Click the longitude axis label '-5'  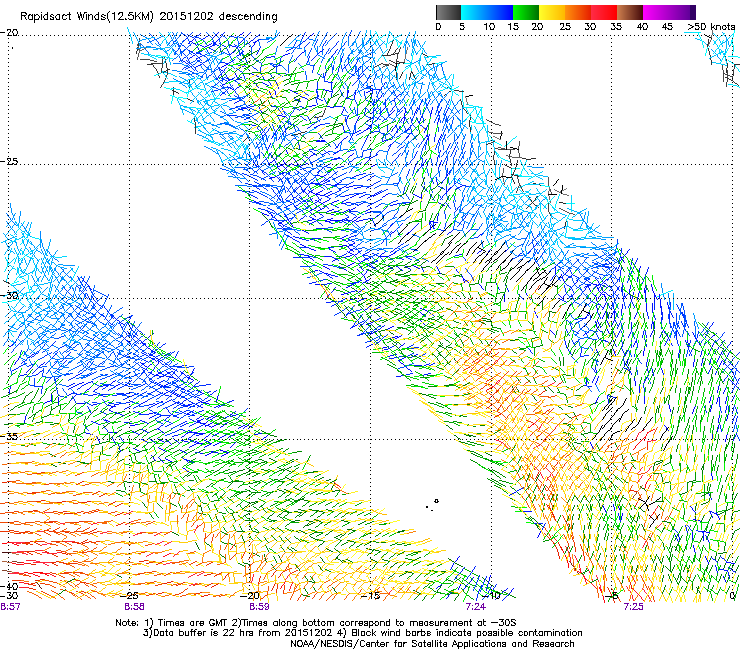tap(612, 596)
